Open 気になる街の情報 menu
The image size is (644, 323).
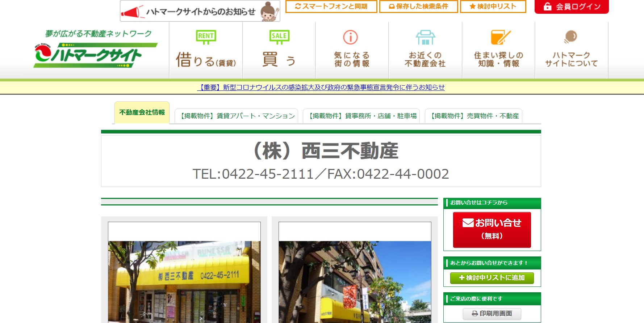pos(352,50)
